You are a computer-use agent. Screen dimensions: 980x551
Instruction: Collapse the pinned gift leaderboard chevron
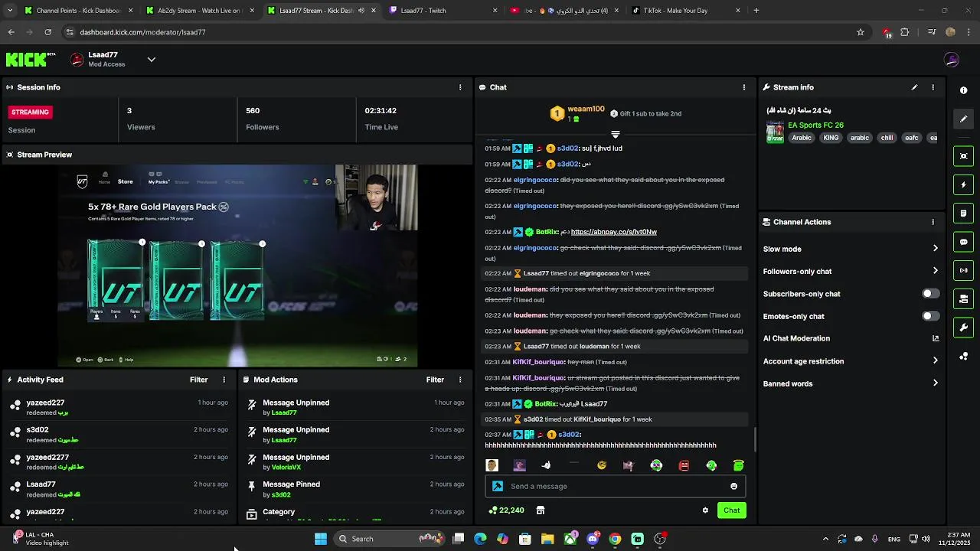[615, 134]
